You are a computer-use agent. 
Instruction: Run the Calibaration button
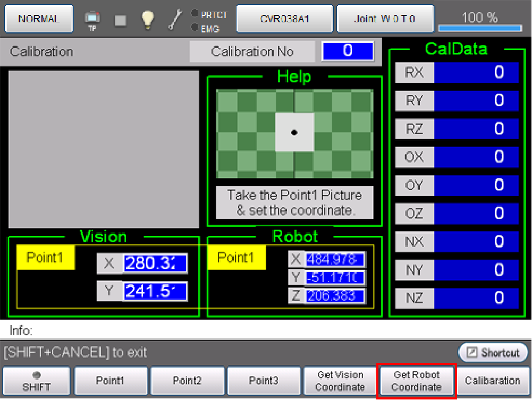pos(493,381)
